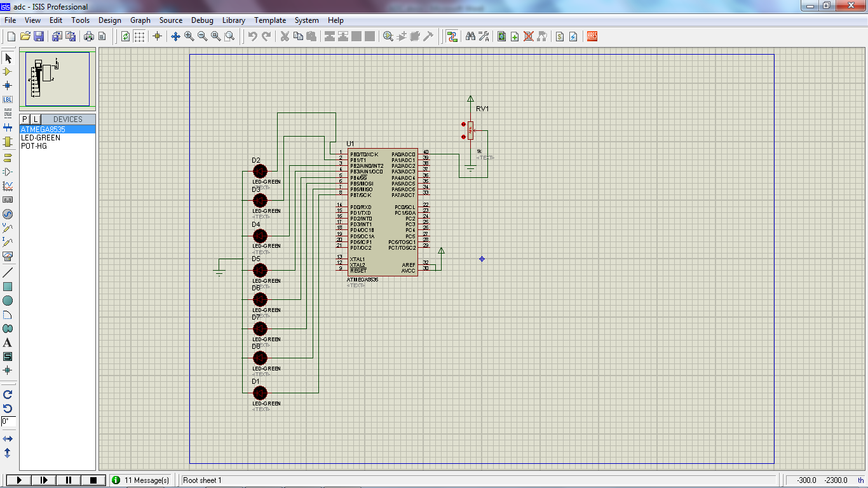Open the 11 Message(s) log

[x=141, y=480]
